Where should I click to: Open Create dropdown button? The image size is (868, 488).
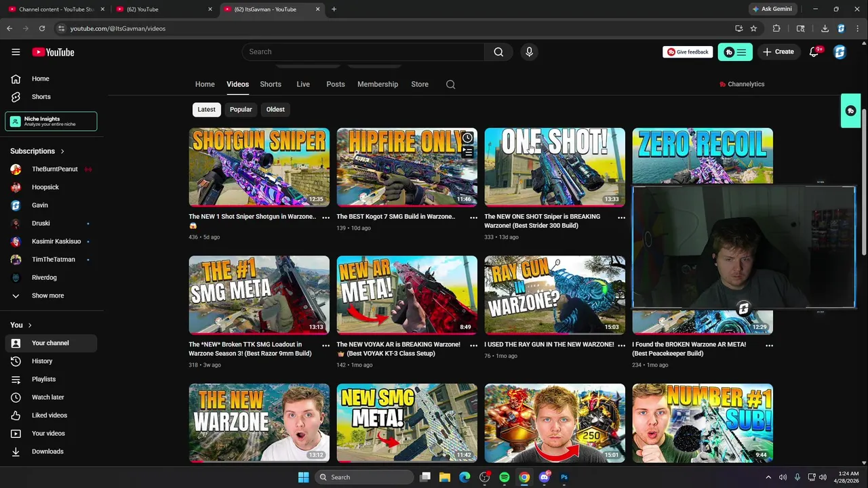point(778,52)
